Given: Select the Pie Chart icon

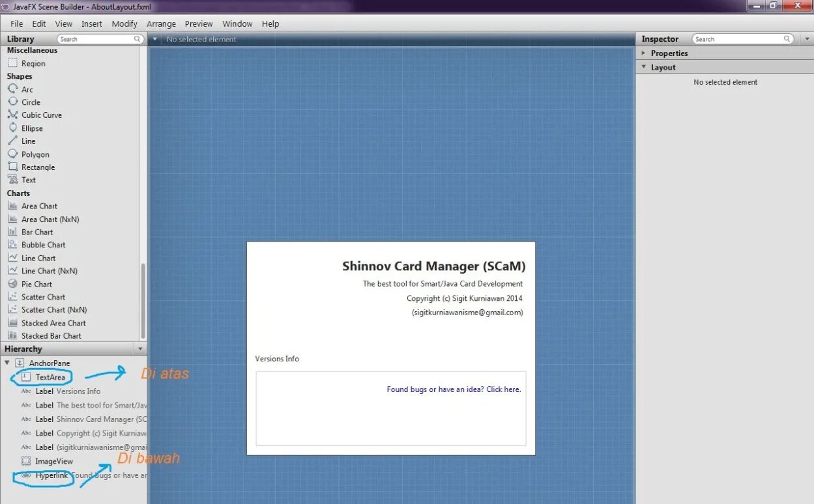Looking at the screenshot, I should pos(12,284).
